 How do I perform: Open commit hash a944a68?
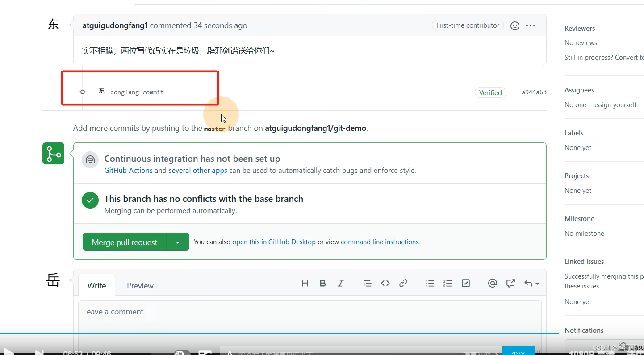pyautogui.click(x=534, y=92)
